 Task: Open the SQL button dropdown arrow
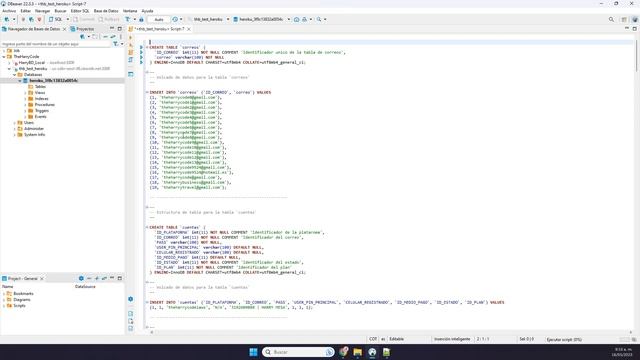coord(68,19)
